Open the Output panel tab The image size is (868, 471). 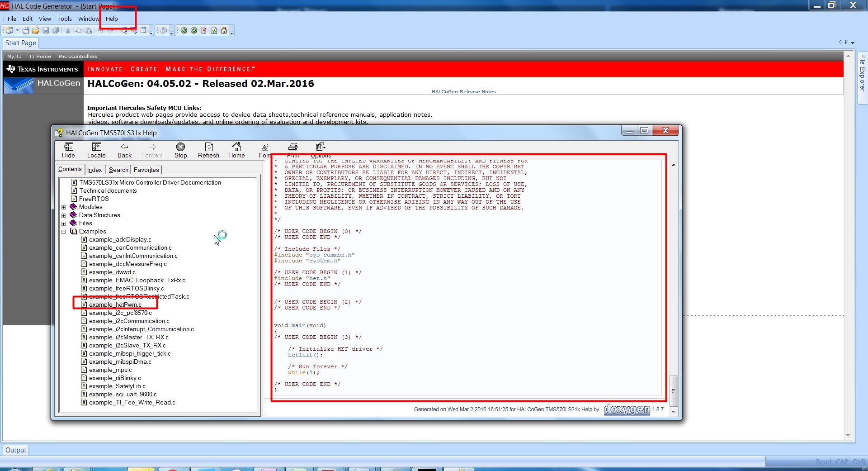[x=16, y=450]
